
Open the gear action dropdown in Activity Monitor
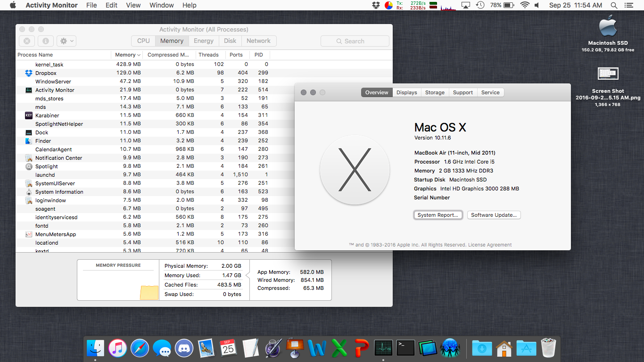(66, 41)
